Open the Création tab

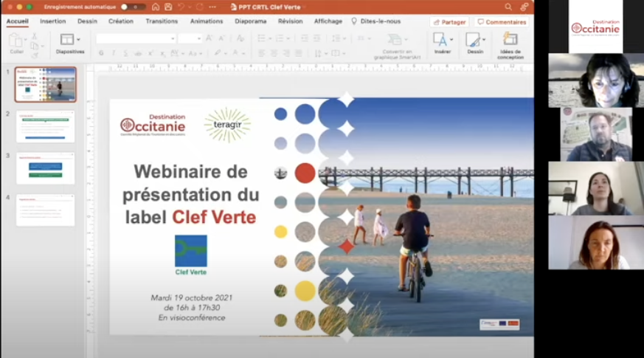point(121,21)
